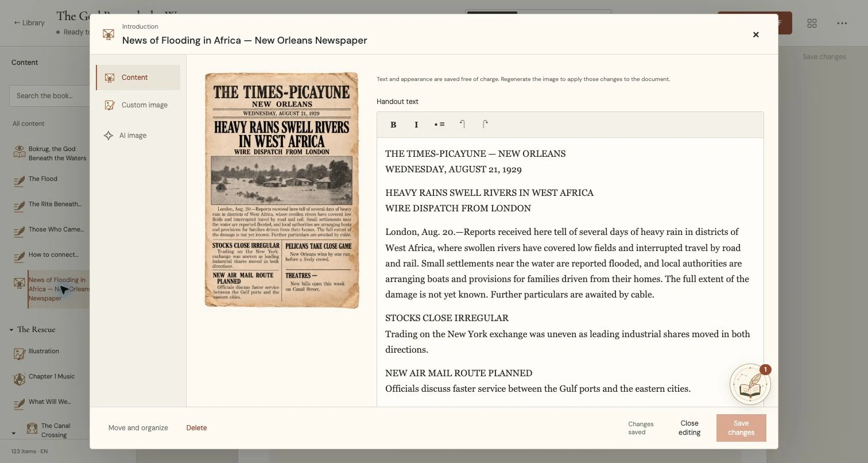This screenshot has width=868, height=463.
Task: Click the scroll icon beside The Flood
Action: click(x=20, y=182)
